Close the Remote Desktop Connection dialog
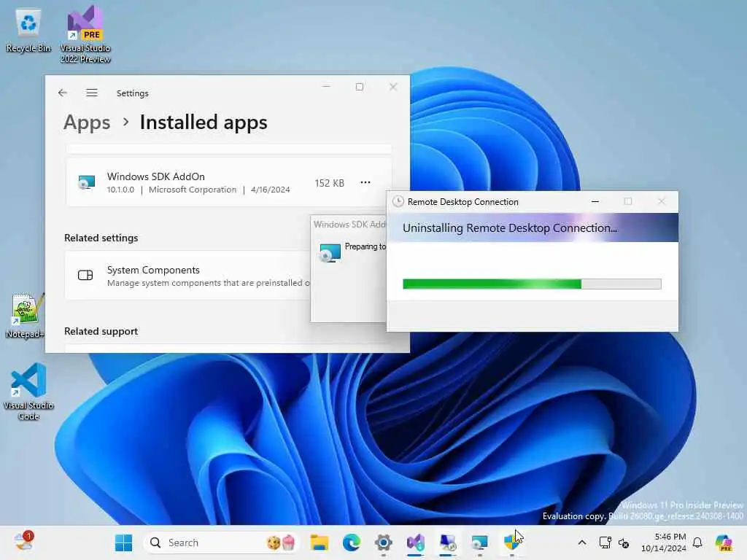The width and height of the screenshot is (747, 560). click(x=661, y=201)
